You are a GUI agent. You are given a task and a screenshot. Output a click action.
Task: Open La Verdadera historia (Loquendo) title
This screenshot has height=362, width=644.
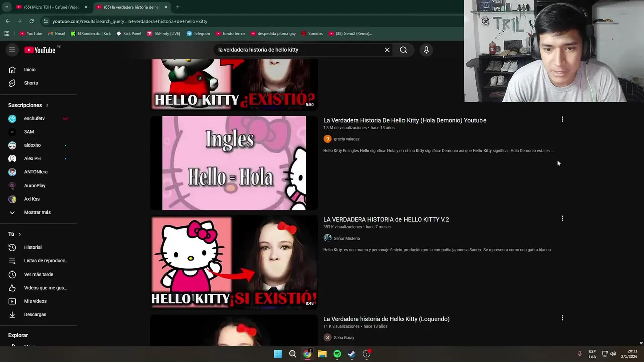pos(386,319)
